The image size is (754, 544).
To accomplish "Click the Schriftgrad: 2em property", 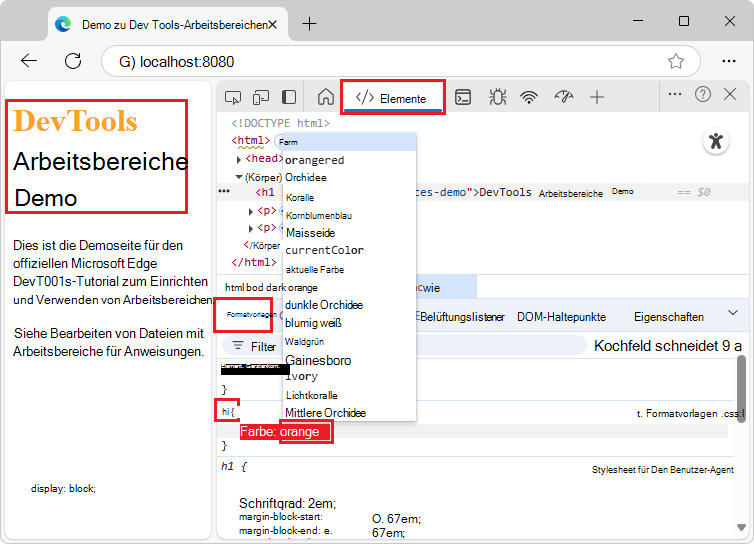I will (x=288, y=504).
